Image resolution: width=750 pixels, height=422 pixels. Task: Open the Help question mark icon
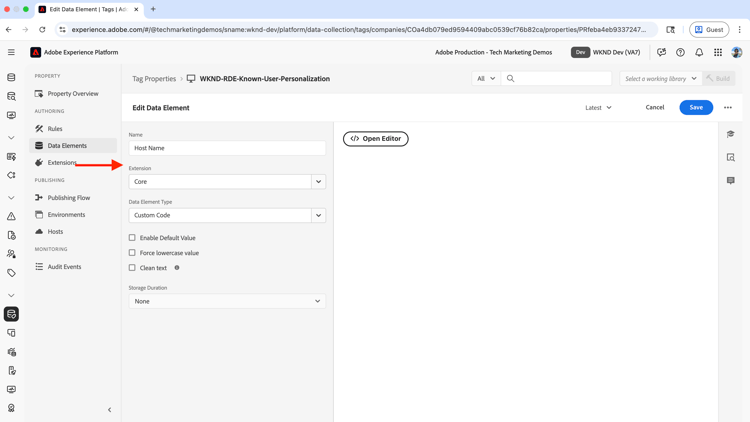680,52
